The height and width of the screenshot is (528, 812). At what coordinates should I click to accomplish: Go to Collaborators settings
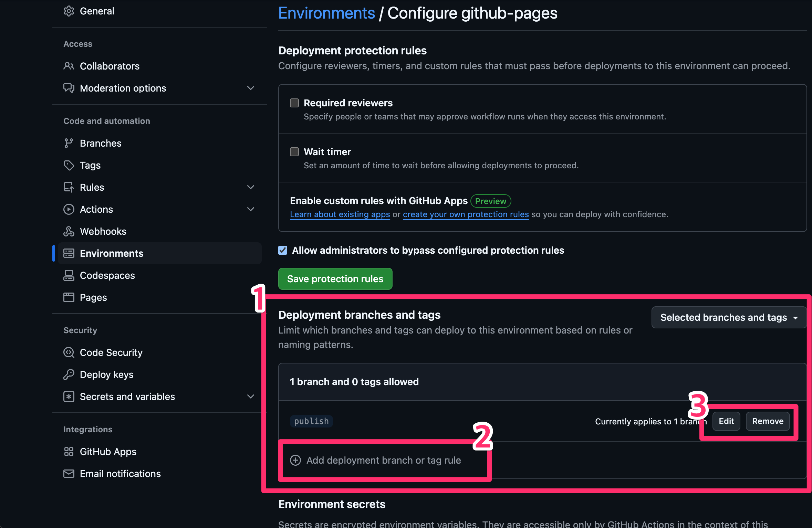tap(110, 66)
